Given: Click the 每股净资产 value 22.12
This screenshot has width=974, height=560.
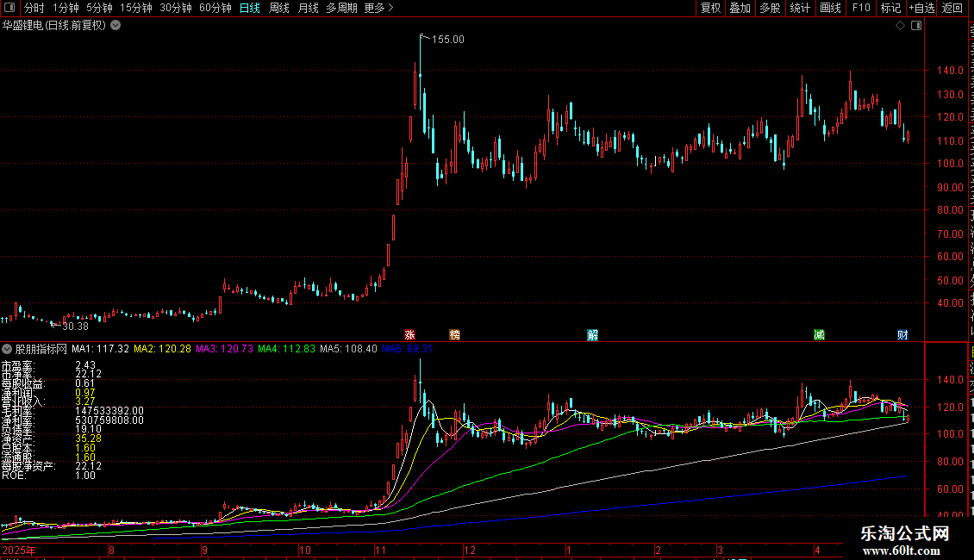Looking at the screenshot, I should click(88, 466).
